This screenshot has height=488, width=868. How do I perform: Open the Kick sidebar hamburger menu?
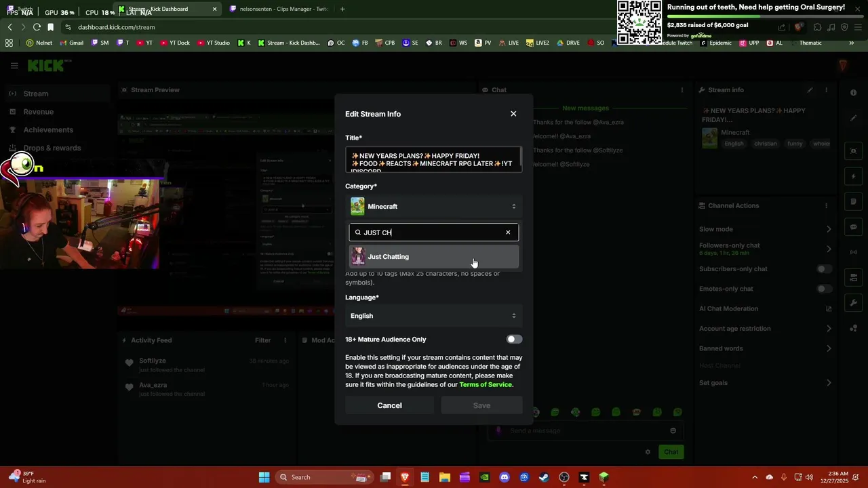[x=14, y=66]
